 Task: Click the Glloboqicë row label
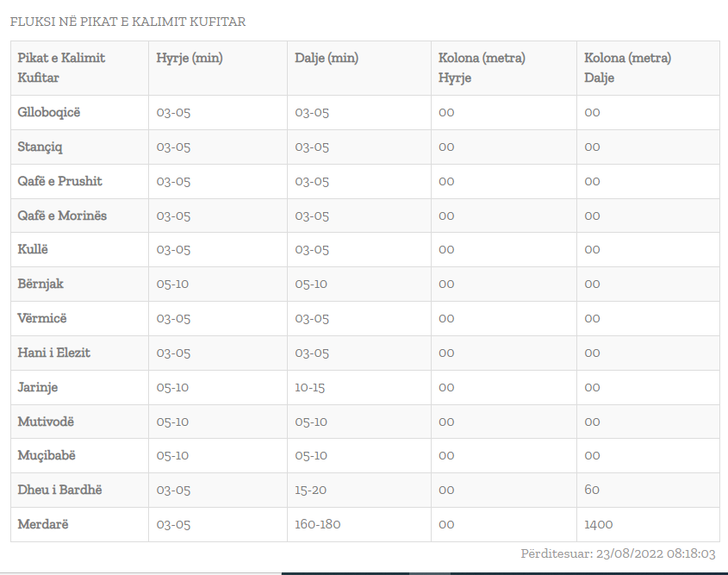[49, 112]
